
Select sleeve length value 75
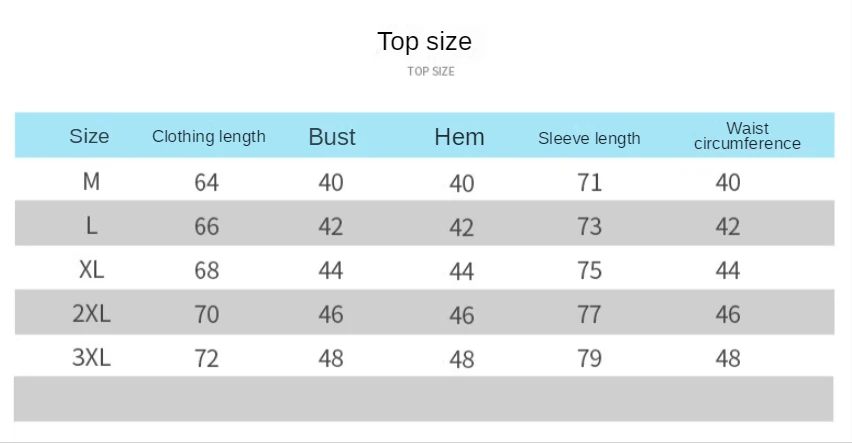click(x=590, y=271)
